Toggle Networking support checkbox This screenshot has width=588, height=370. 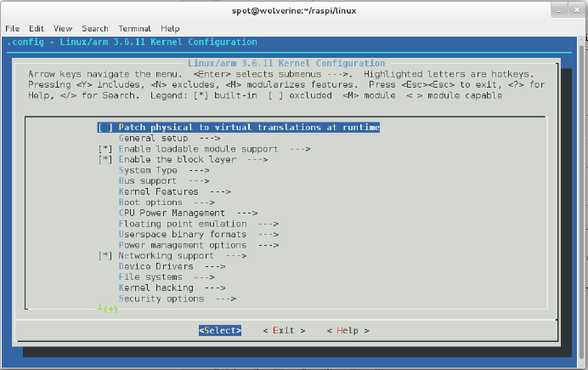pos(105,256)
